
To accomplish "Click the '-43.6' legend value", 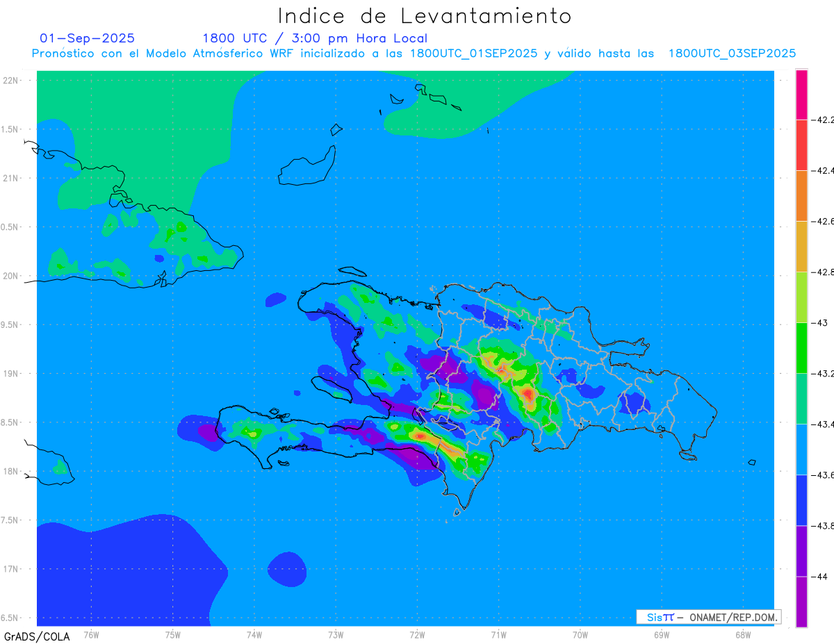I will click(823, 474).
